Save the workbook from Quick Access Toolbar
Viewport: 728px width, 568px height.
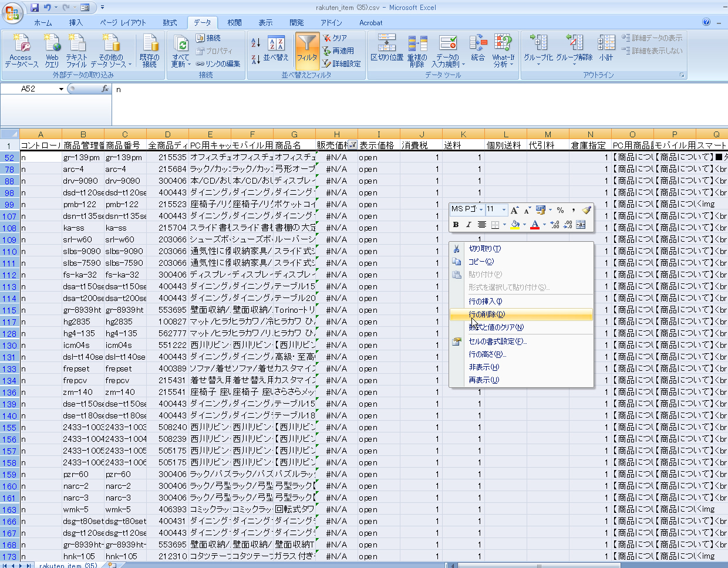pos(35,8)
